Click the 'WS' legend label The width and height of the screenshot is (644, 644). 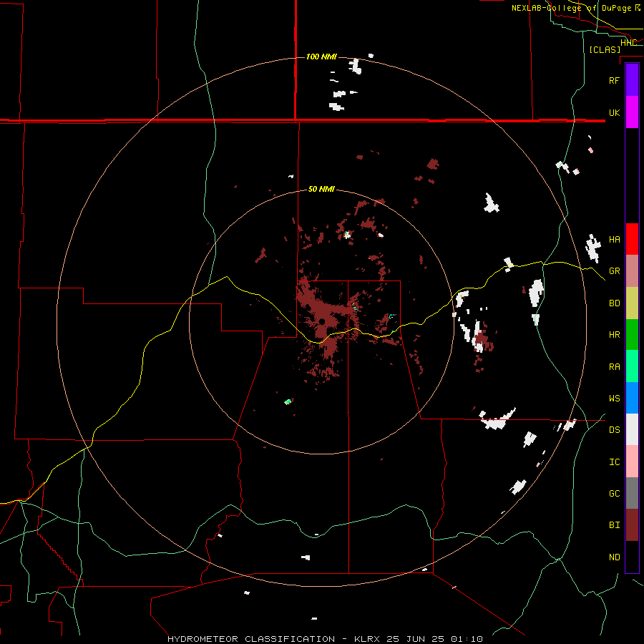coord(614,398)
